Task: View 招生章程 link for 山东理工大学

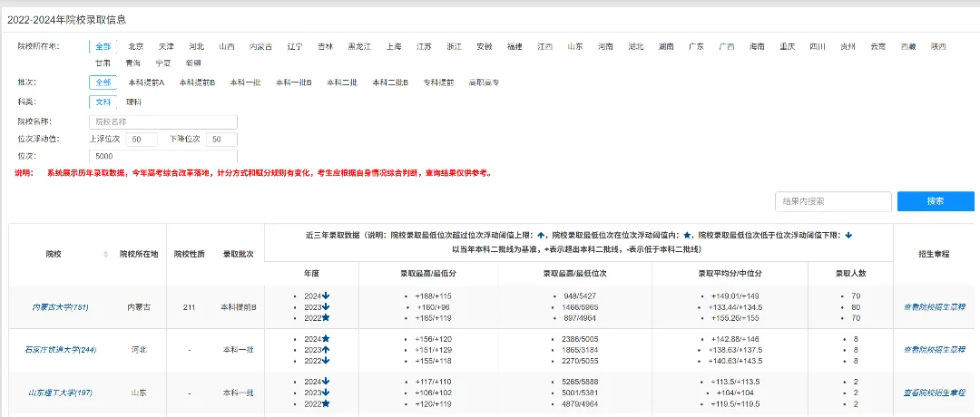Action: (x=935, y=393)
